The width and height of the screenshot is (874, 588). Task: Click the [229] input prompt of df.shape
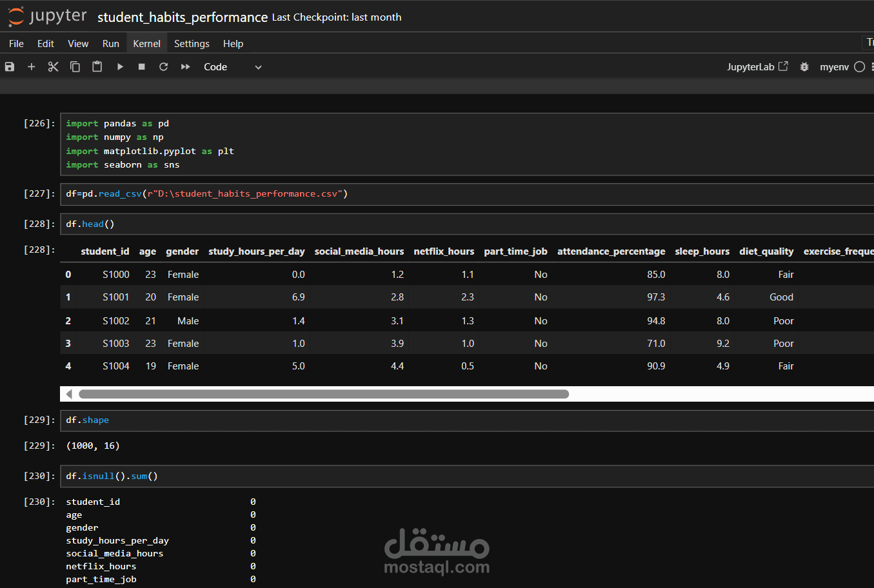[x=39, y=420]
